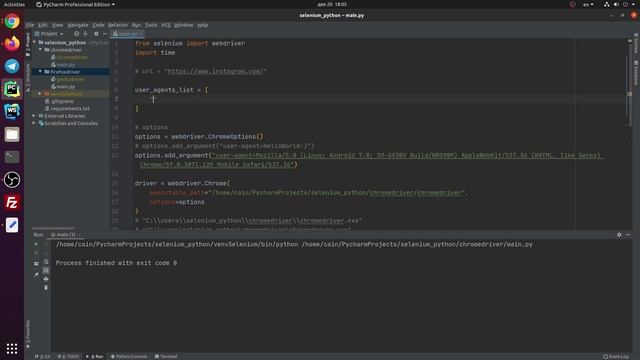Launch Firefox from the dock
Screen dimensions: 640x360
pos(12,43)
